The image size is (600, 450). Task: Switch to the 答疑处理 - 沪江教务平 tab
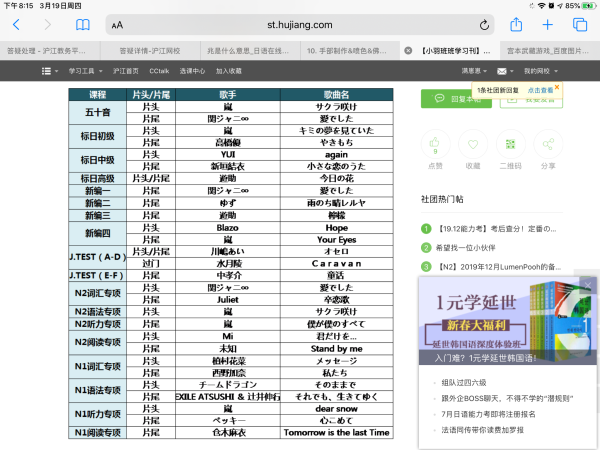pos(50,51)
